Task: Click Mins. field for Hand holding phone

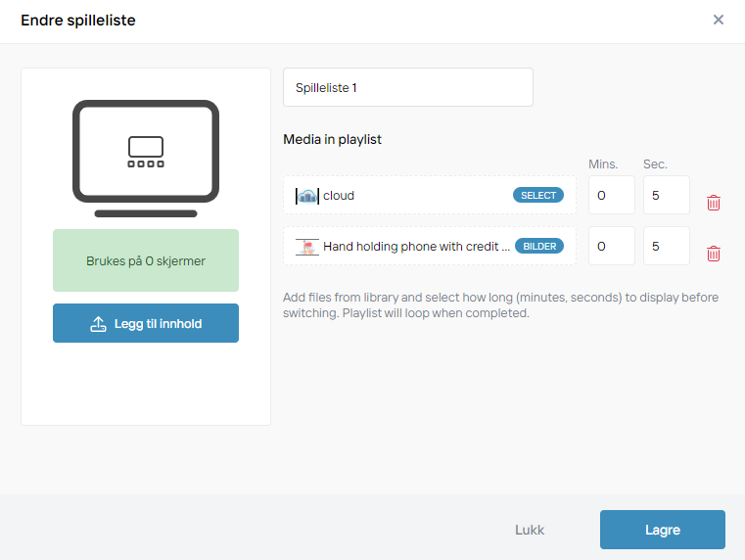Action: point(612,246)
